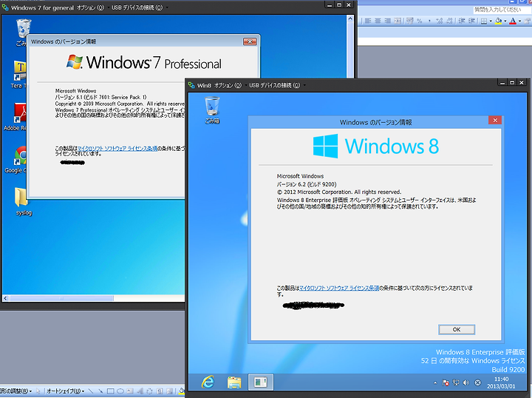Open USB デバイスの接続 menu in Win8 window
The image size is (532, 398).
tap(275, 85)
